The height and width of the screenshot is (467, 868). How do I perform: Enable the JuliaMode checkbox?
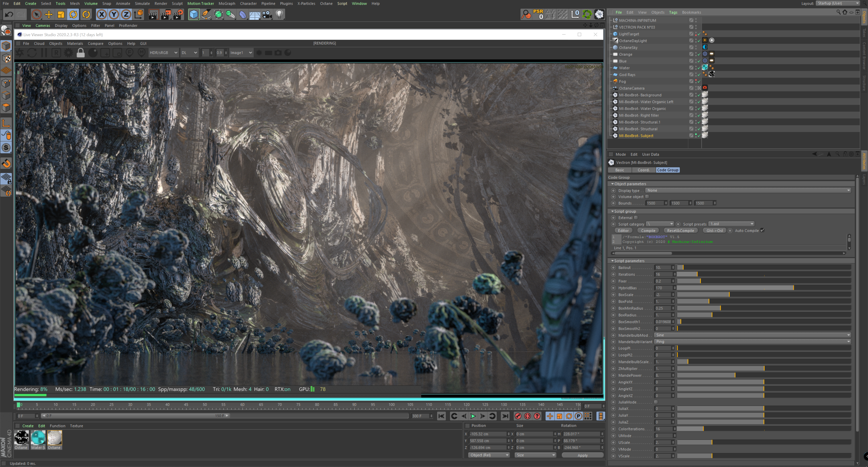656,402
